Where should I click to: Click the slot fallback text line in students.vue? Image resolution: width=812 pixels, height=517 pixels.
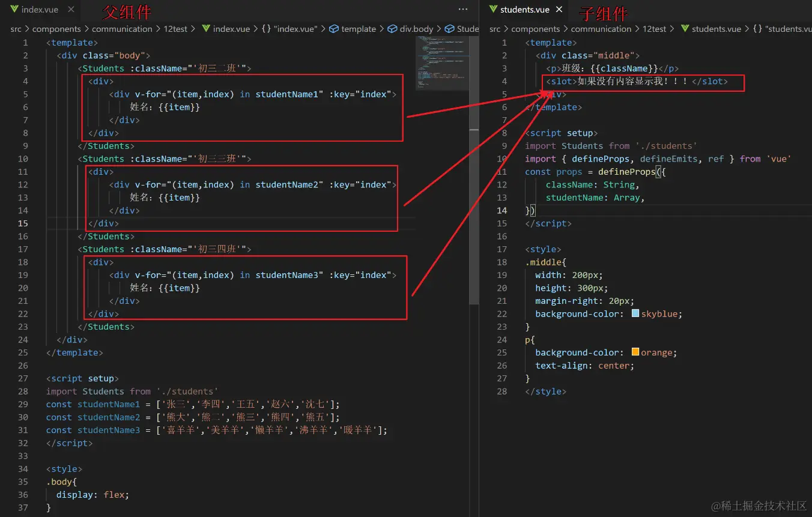click(x=637, y=82)
